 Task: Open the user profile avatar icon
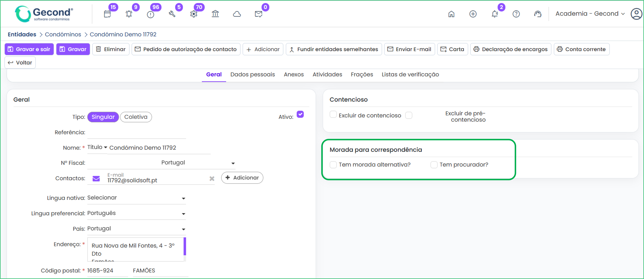[637, 14]
